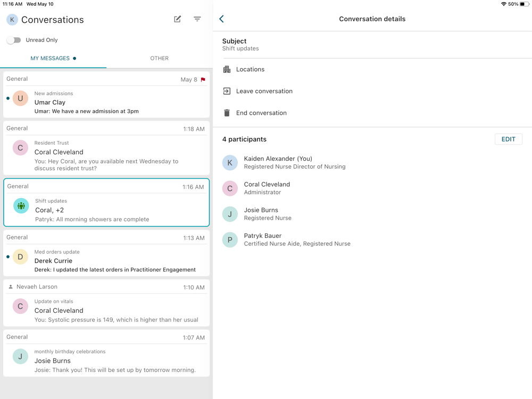Tap Patryk Bauer's P participant avatar

tap(230, 240)
